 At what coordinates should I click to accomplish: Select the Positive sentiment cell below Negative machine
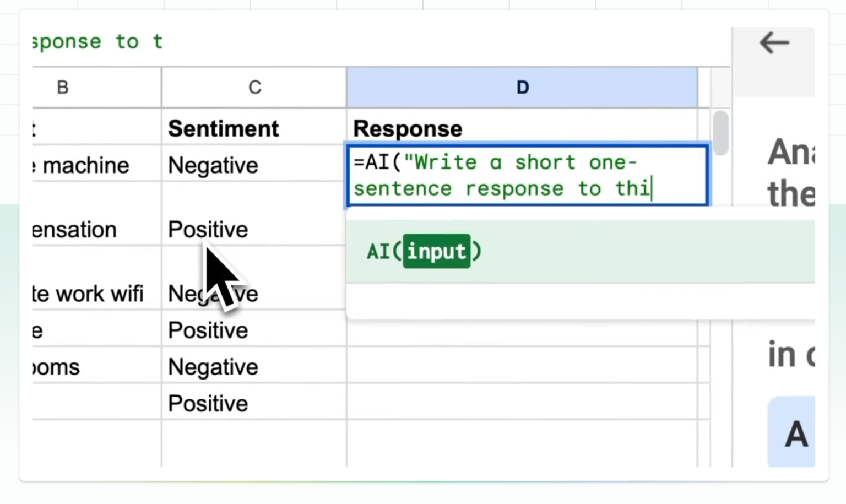pyautogui.click(x=208, y=230)
